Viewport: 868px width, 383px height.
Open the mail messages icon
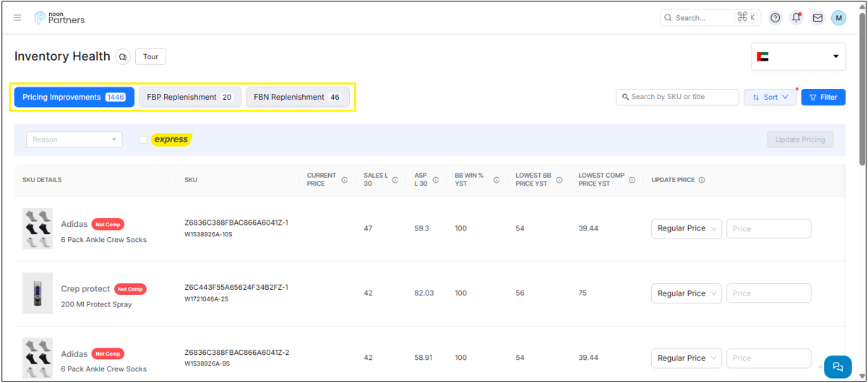817,18
